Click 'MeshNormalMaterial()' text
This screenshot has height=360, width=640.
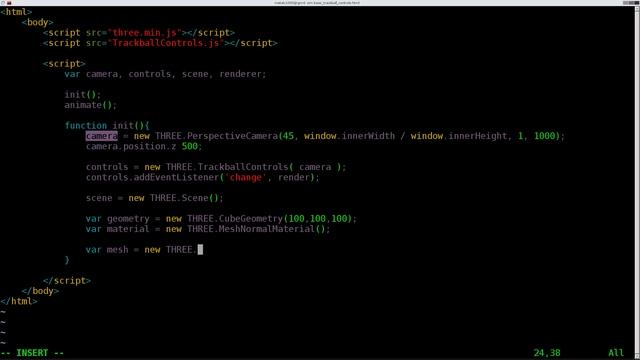[x=272, y=229]
